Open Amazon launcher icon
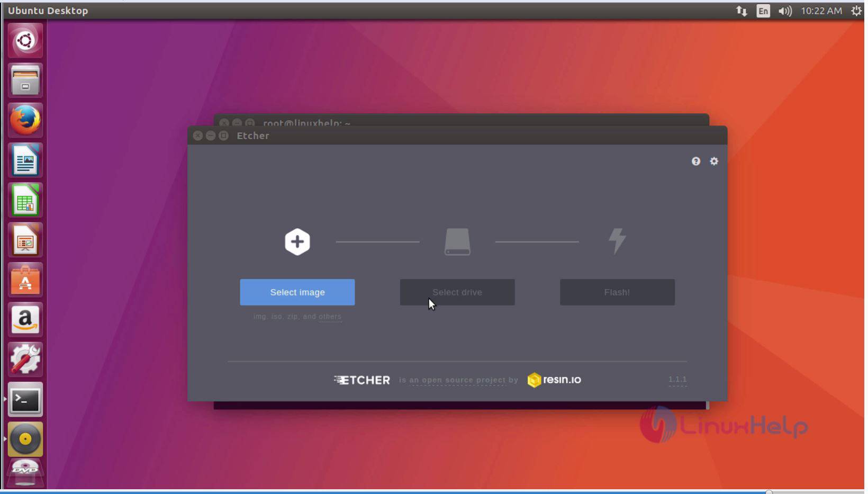The height and width of the screenshot is (494, 868). click(x=25, y=320)
